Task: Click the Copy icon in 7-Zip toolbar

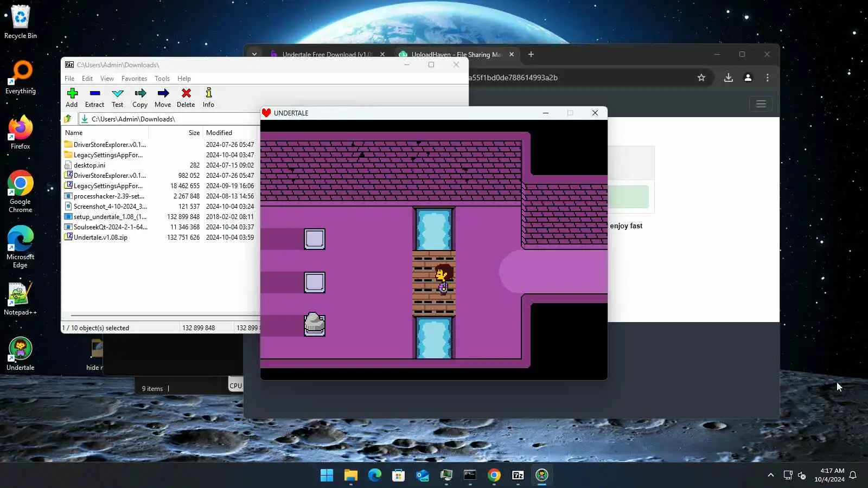Action: pos(140,98)
